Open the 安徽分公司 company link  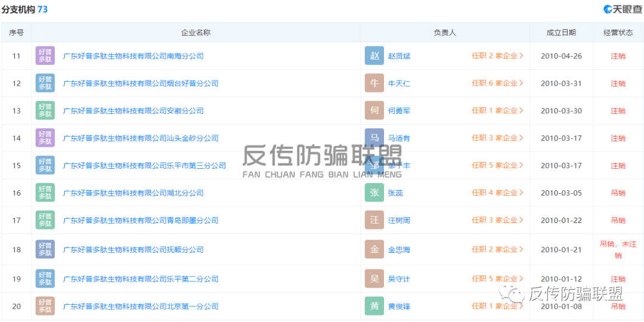pos(133,111)
